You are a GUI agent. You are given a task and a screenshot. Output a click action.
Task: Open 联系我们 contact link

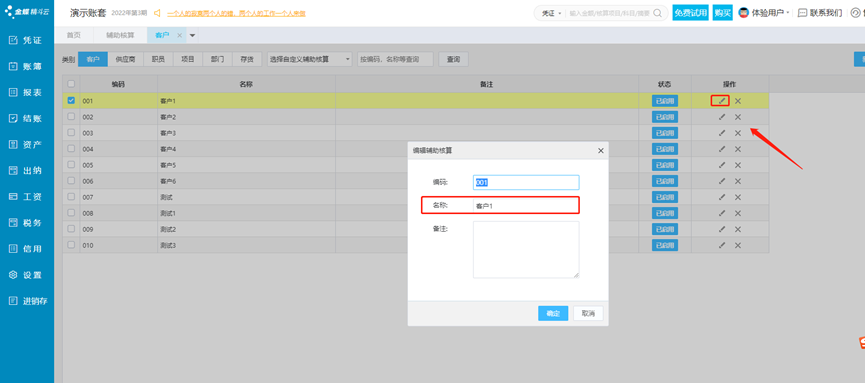(819, 13)
